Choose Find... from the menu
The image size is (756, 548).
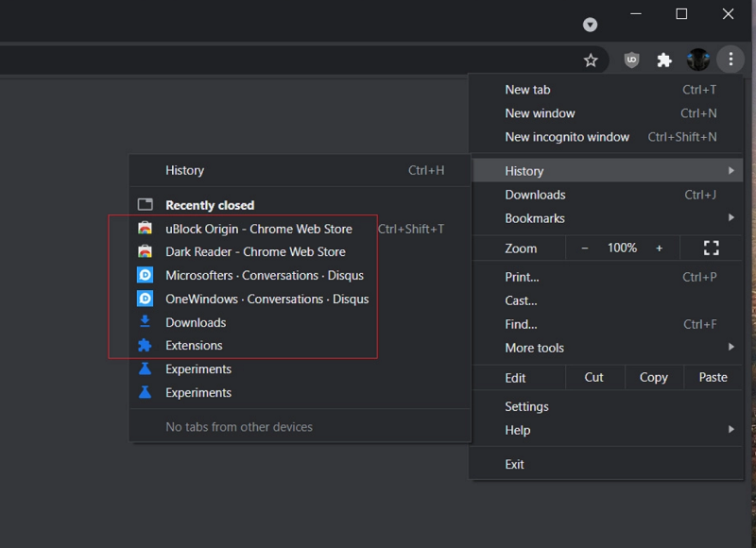click(607, 324)
